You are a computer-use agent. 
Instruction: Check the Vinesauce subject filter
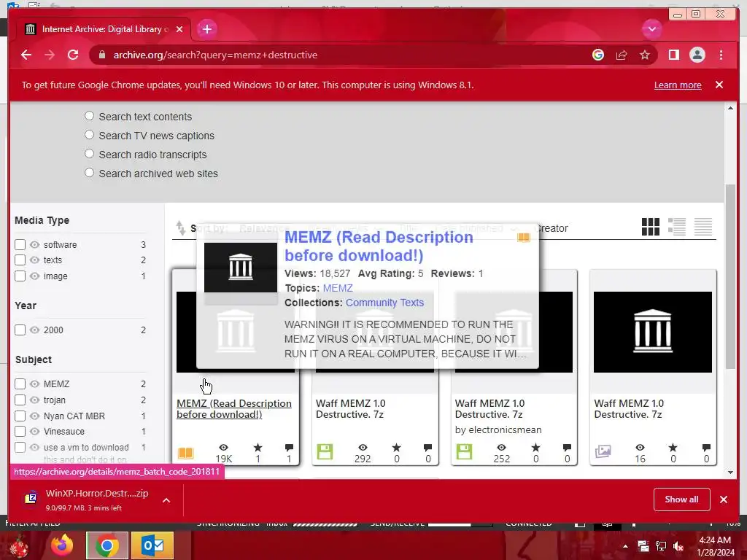[x=20, y=432]
